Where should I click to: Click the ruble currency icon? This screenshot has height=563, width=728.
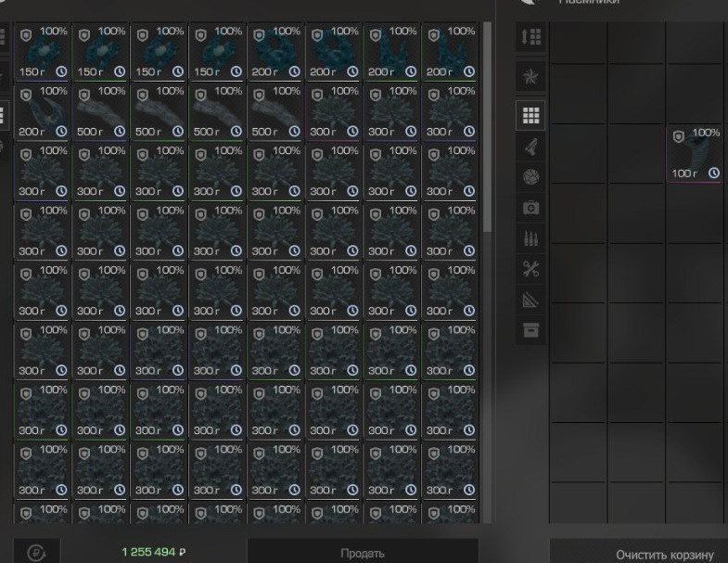click(x=37, y=552)
